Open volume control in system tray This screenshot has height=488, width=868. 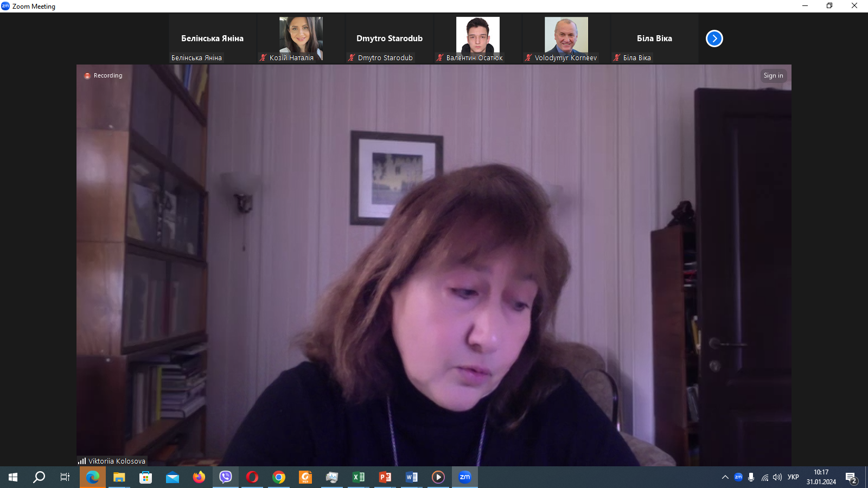tap(777, 477)
